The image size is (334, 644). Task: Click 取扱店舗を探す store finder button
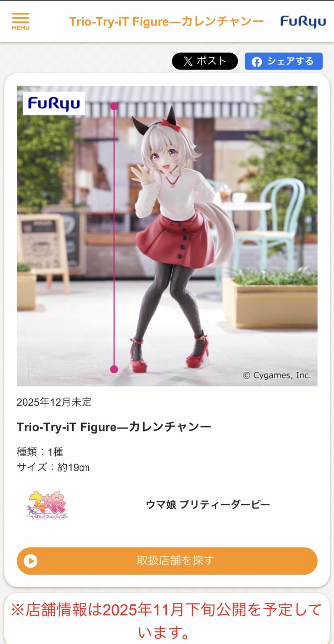[167, 561]
